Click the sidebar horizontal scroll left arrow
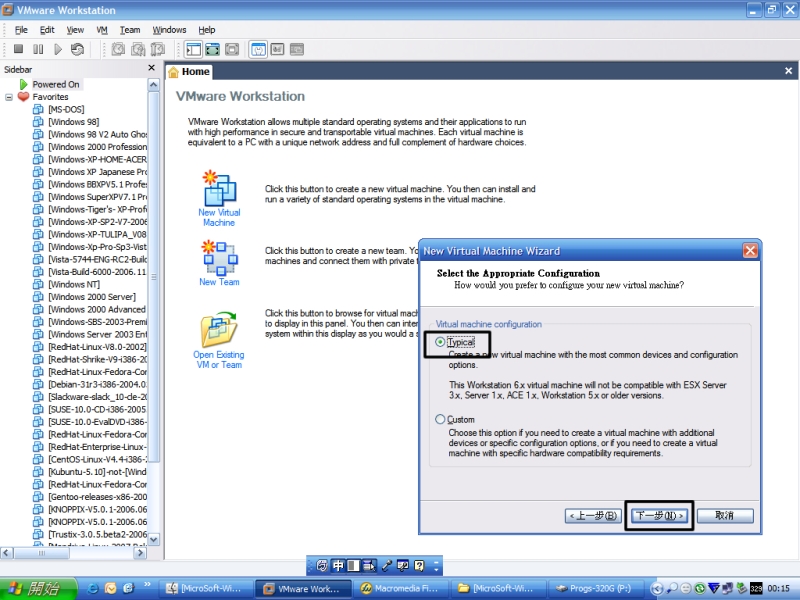800x600 pixels. pyautogui.click(x=7, y=553)
